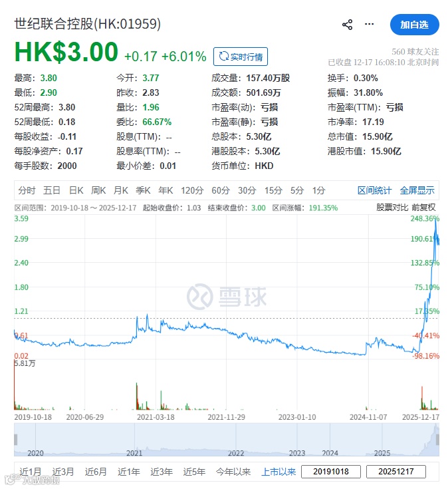Viewport: 448px width, 489px height.
Task: Select the 5分 chart tab
Action: pyautogui.click(x=297, y=190)
